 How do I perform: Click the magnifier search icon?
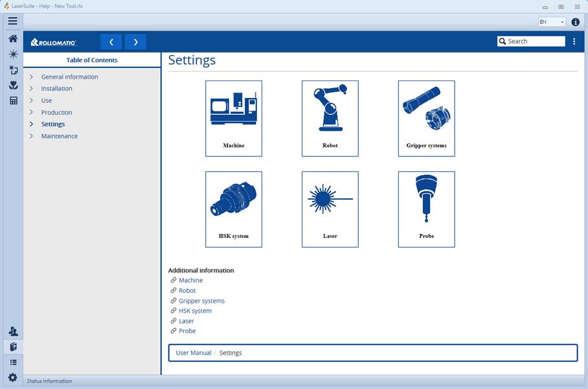pyautogui.click(x=503, y=41)
